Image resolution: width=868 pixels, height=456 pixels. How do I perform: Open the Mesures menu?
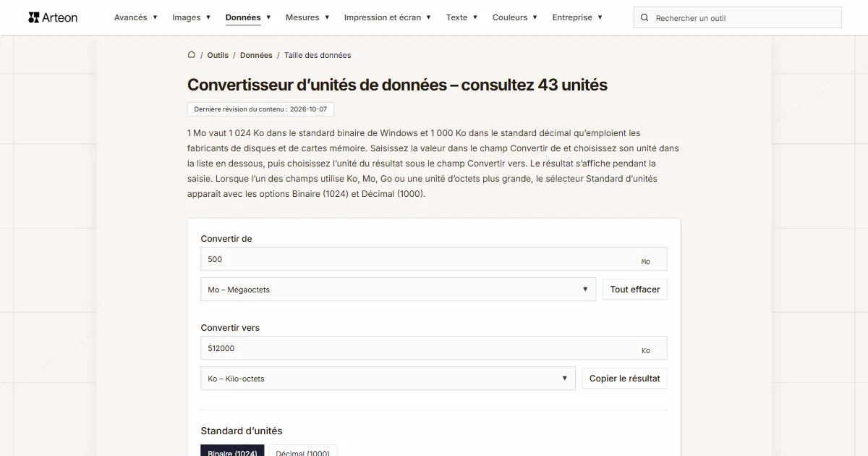[x=307, y=17]
